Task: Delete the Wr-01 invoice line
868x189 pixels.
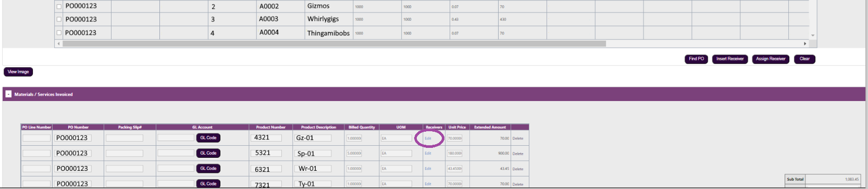Action: [517, 169]
